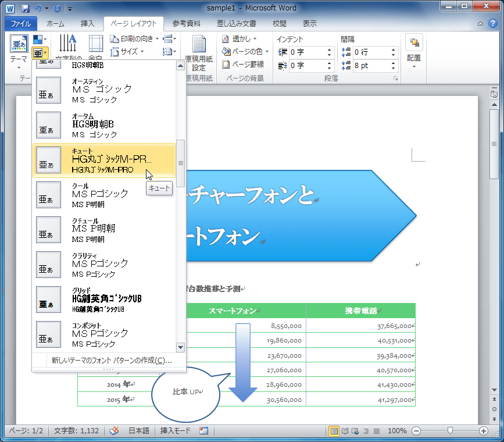Viewport: 504px width, 442px height.
Task: Click the left indent value field
Action: (308, 52)
